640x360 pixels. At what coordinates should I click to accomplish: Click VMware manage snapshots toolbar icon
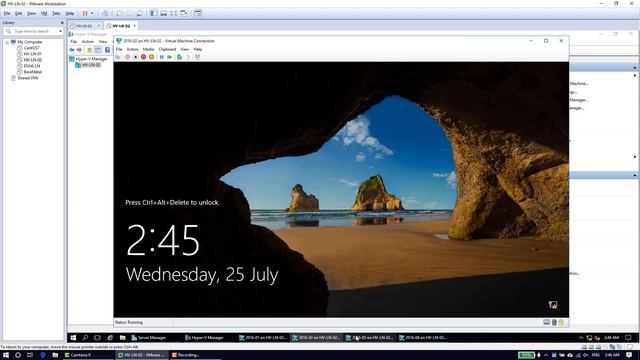click(x=140, y=13)
